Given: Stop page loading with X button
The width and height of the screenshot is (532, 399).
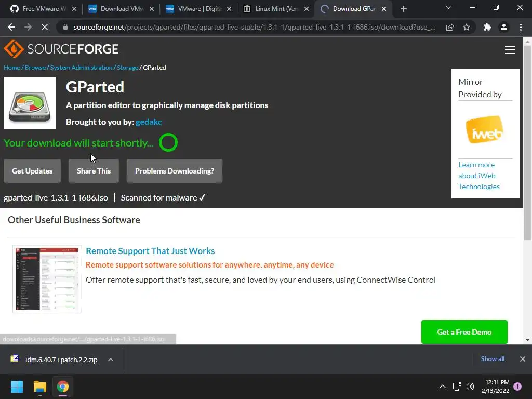Looking at the screenshot, I should coord(45,27).
